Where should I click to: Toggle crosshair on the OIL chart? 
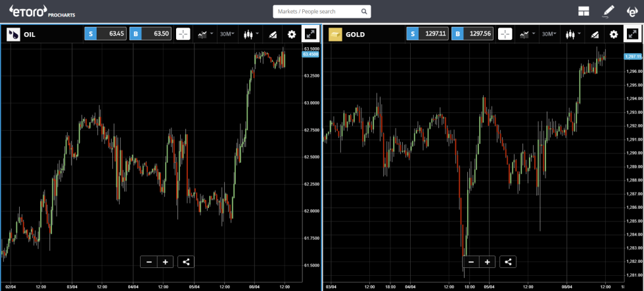tap(183, 34)
